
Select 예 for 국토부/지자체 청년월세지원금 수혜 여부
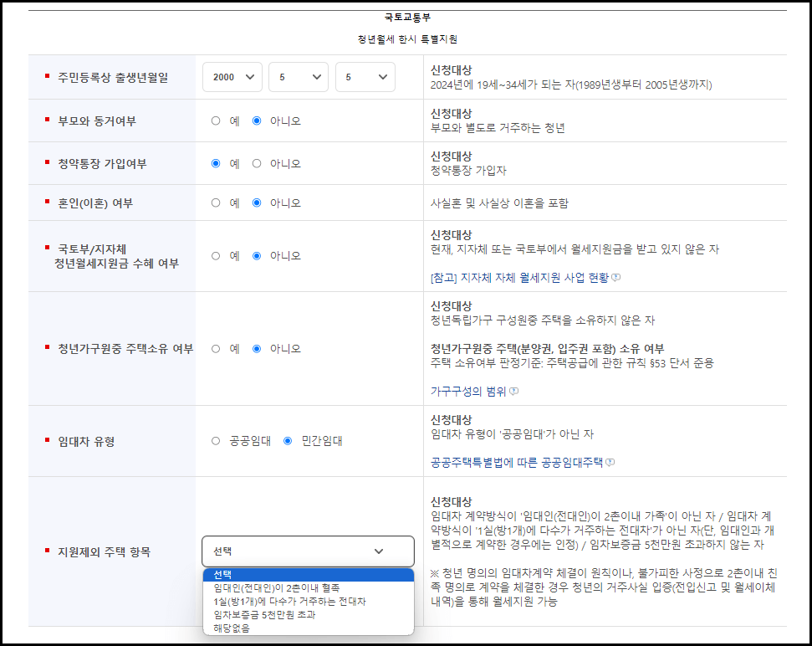tap(215, 255)
